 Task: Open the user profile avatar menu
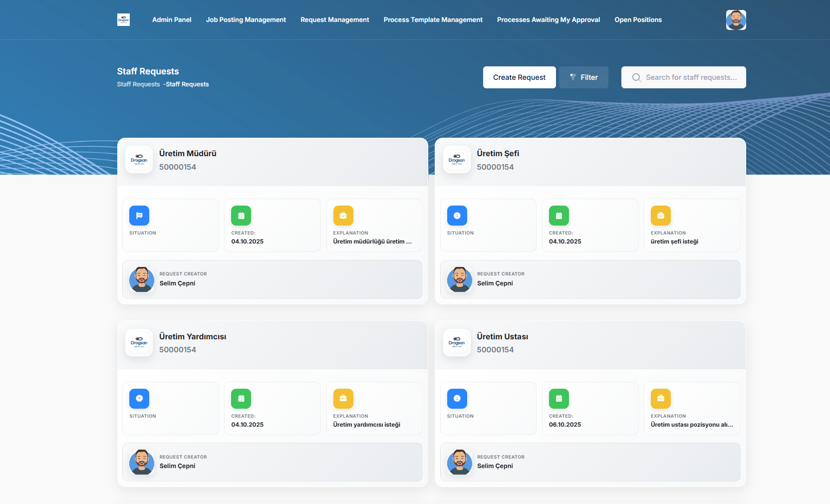[736, 20]
